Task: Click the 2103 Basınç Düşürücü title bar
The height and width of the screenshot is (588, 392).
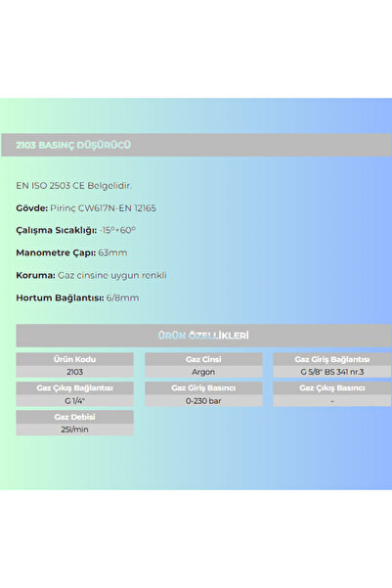Action: (x=196, y=145)
